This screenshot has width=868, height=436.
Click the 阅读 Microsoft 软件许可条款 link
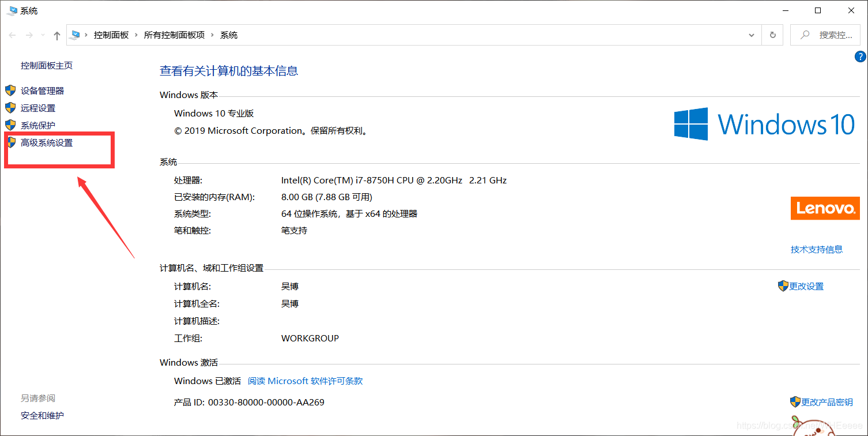pyautogui.click(x=305, y=381)
